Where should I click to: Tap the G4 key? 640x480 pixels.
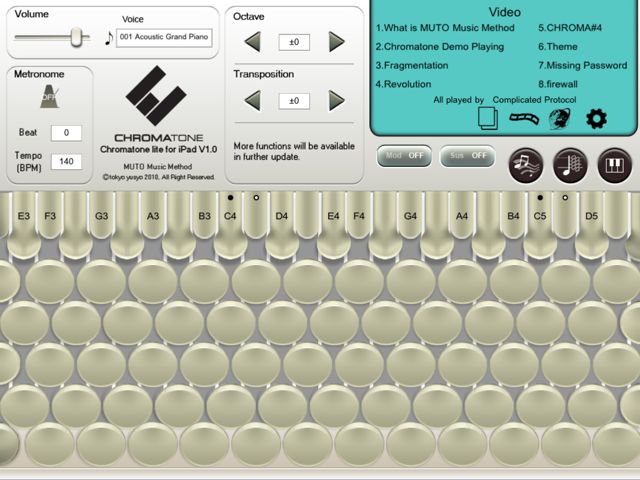(x=410, y=216)
